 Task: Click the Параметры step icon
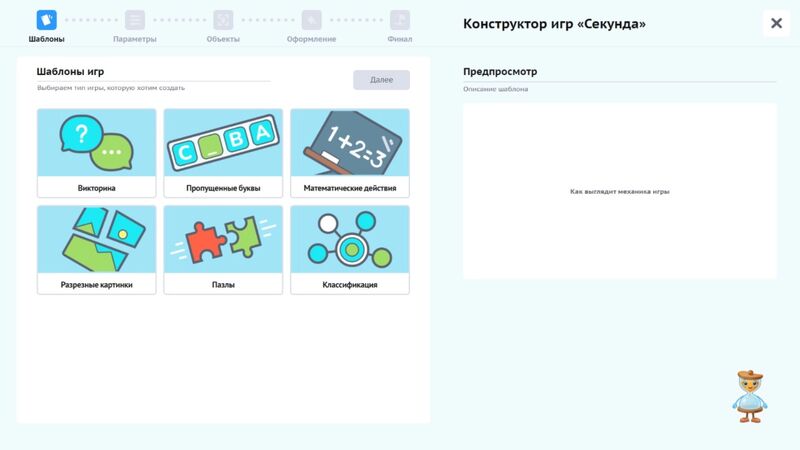[134, 20]
